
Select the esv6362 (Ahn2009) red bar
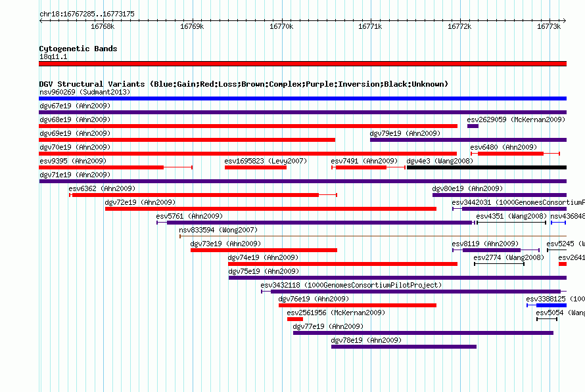pos(203,195)
